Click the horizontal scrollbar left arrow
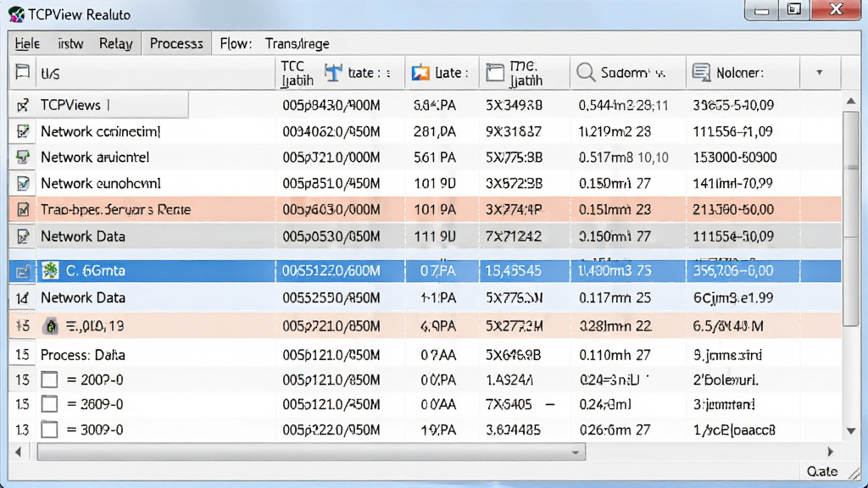 pos(19,452)
